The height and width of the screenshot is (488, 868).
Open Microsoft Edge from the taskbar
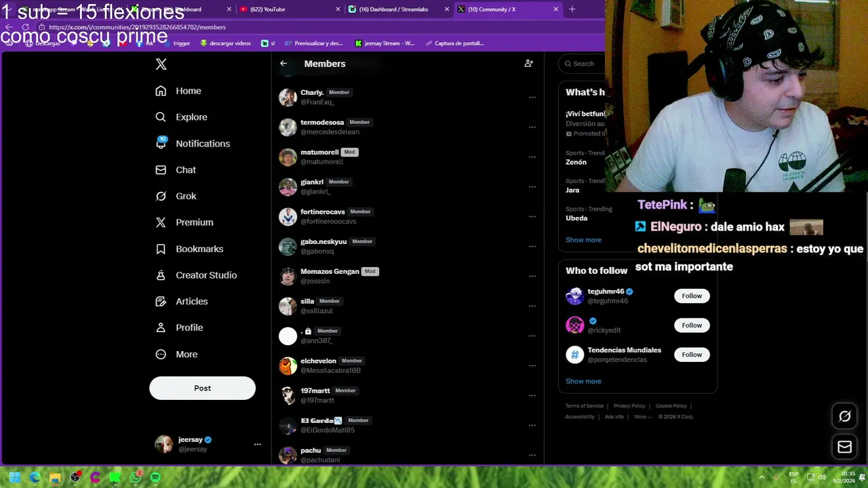[35, 478]
